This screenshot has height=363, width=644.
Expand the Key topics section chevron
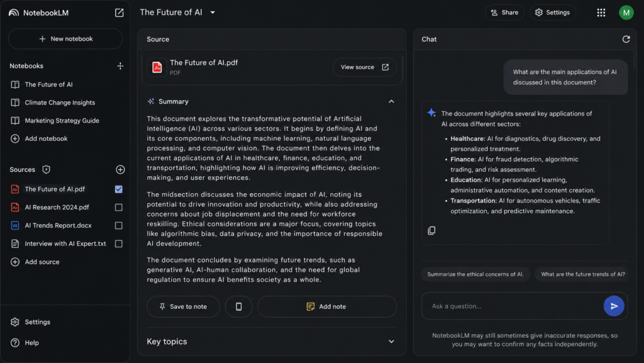391,341
